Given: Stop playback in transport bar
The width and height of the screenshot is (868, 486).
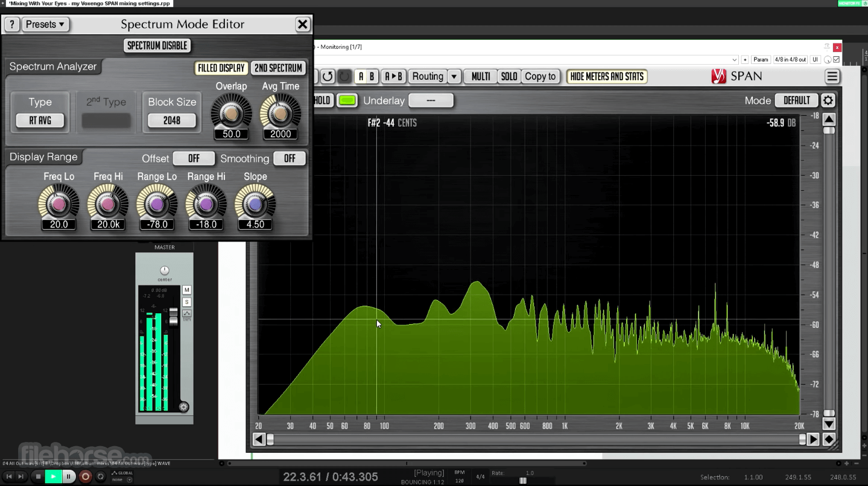Looking at the screenshot, I should [38, 477].
